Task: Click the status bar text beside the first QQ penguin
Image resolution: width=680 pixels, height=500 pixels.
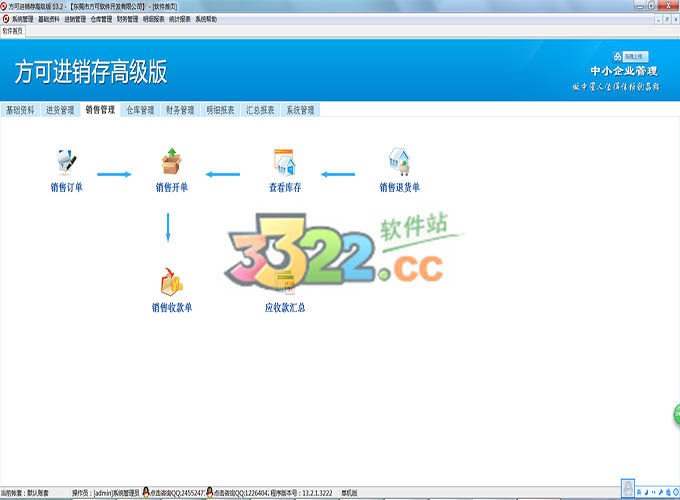Action: point(177,493)
